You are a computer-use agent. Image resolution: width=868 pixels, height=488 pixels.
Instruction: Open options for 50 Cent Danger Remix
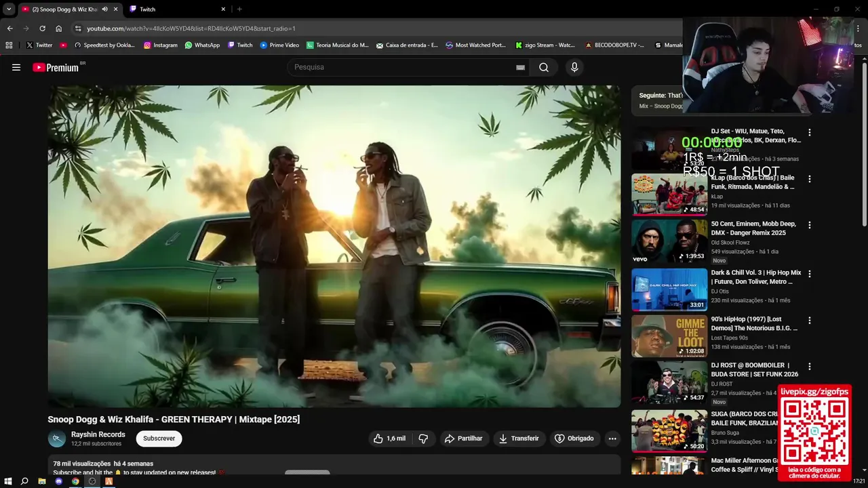pos(809,225)
